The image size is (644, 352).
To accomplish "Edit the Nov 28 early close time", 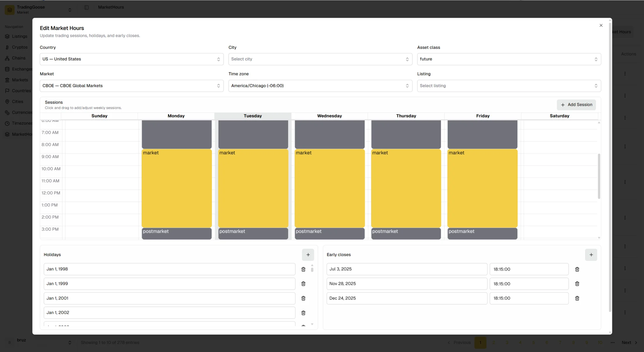I will tap(529, 284).
